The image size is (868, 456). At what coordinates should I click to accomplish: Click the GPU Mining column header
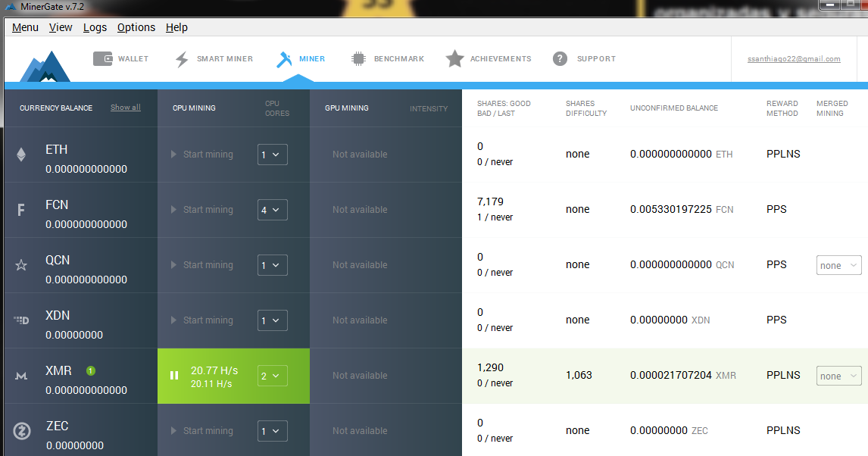point(347,108)
